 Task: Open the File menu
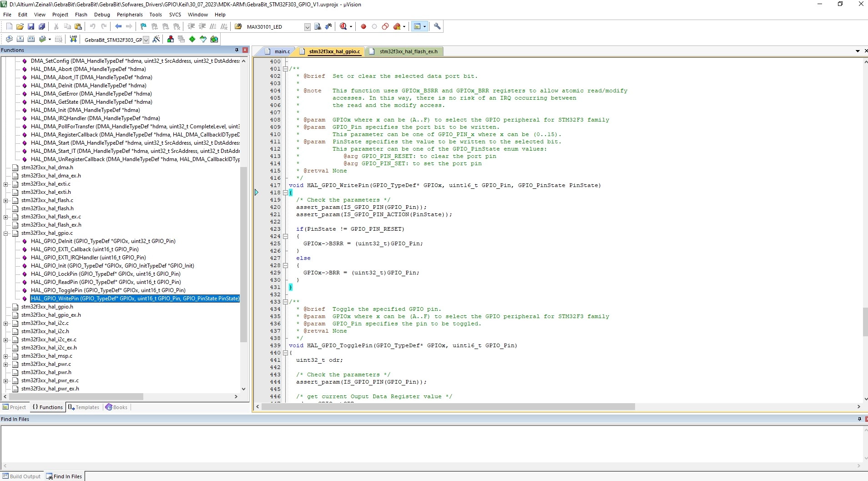click(x=7, y=15)
